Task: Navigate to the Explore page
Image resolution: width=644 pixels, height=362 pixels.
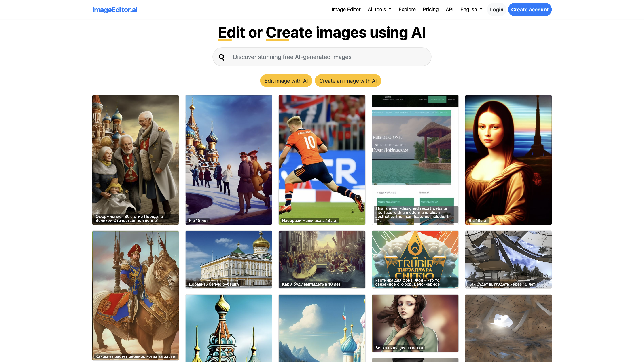Action: tap(407, 9)
